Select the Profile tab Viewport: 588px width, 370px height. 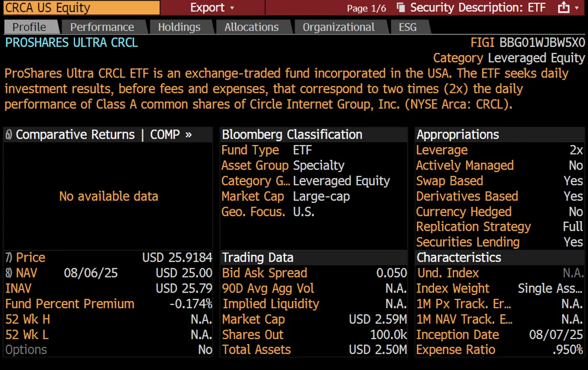pyautogui.click(x=29, y=27)
